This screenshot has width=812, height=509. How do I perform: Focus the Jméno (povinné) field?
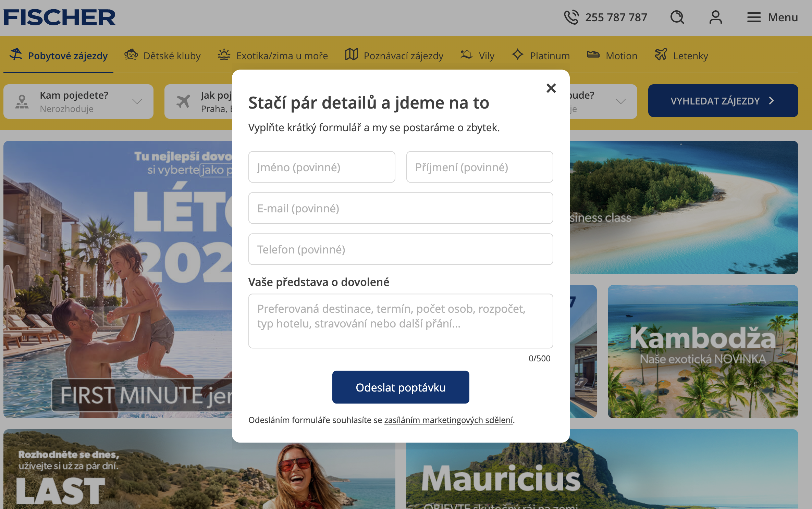[322, 167]
